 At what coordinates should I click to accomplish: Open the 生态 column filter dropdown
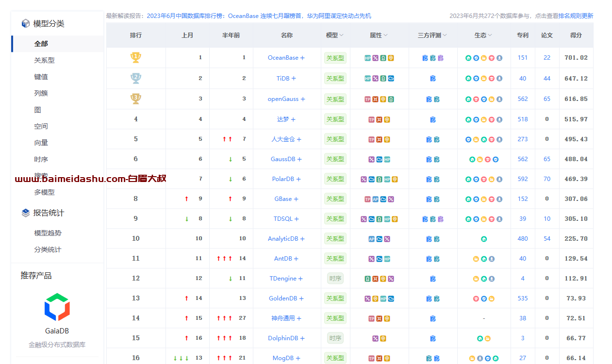[x=490, y=35]
